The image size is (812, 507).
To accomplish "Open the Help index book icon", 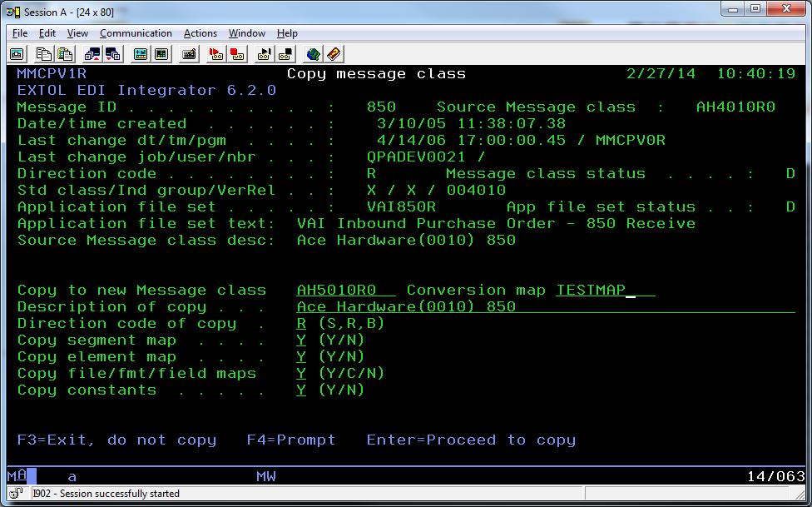I will point(334,54).
